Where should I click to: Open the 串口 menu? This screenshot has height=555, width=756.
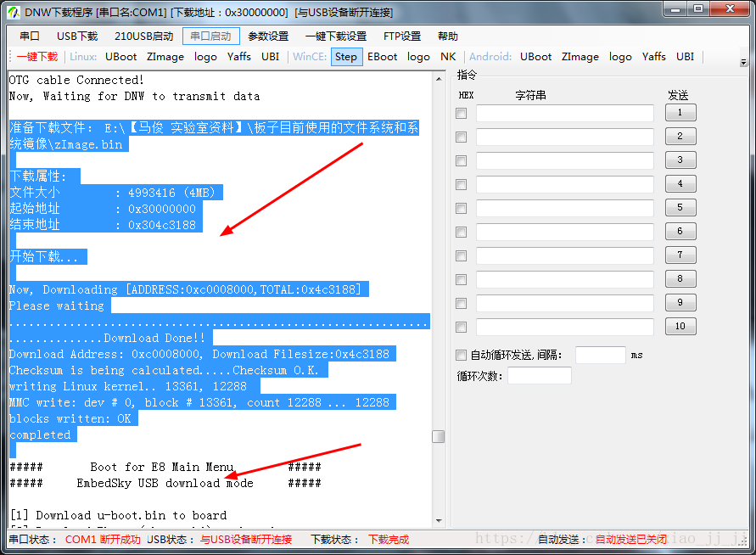(x=30, y=36)
